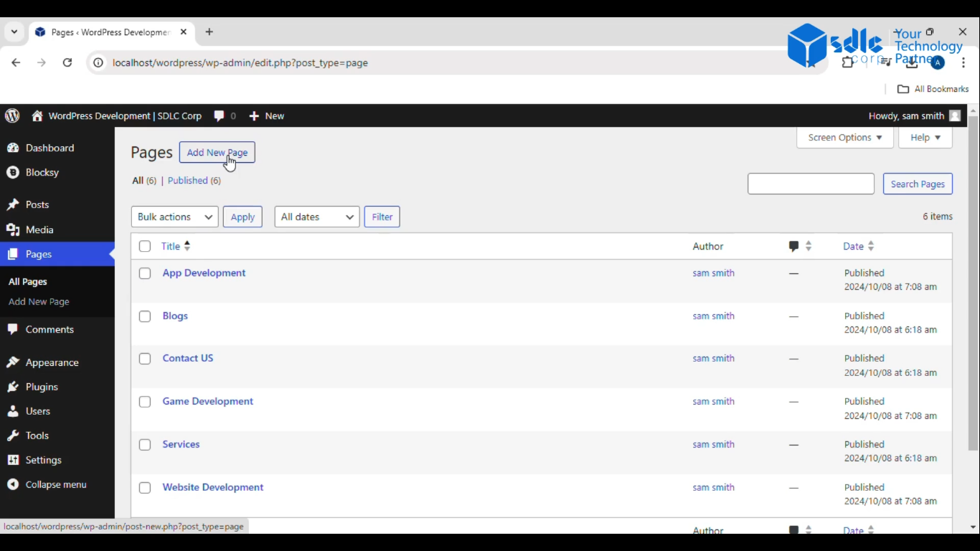Click the browser back arrow
Image resolution: width=980 pixels, height=551 pixels.
tap(16, 62)
